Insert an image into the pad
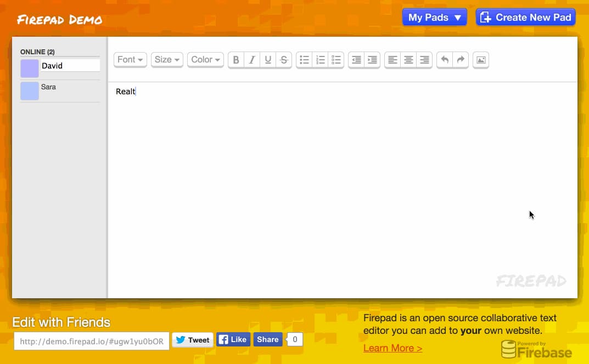589x364 pixels. 481,60
